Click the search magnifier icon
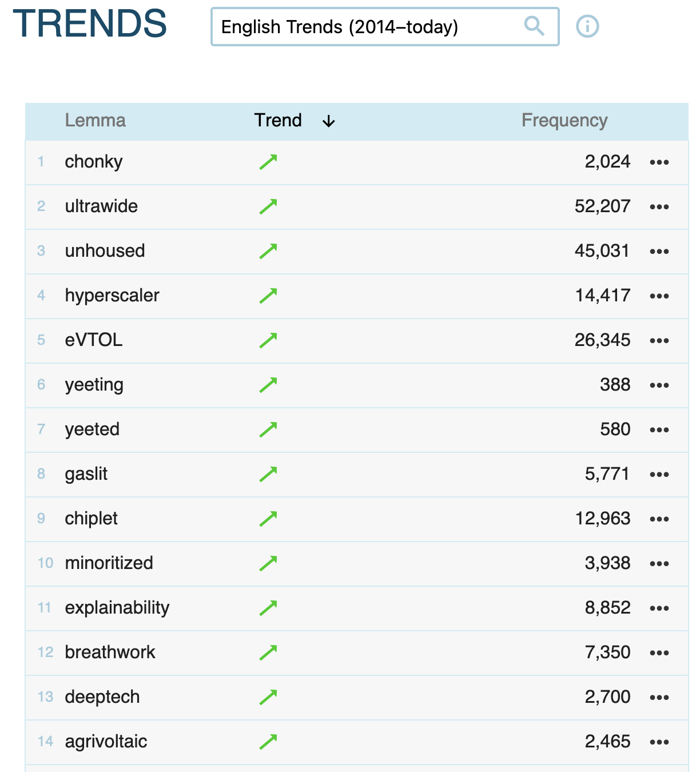Image resolution: width=700 pixels, height=772 pixels. point(534,26)
